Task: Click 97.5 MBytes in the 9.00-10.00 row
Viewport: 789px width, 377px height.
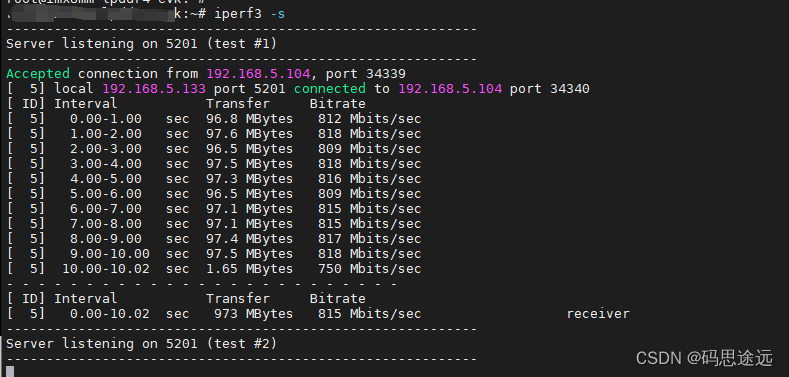Action: pyautogui.click(x=250, y=254)
